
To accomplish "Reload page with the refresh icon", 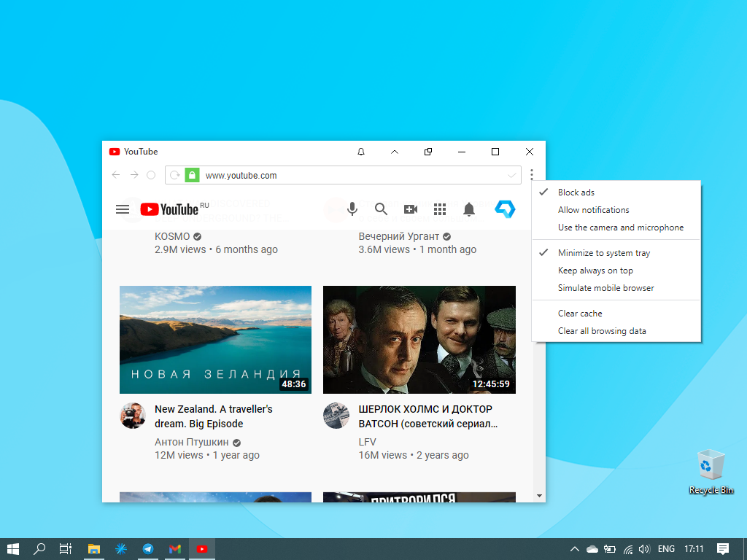I will click(175, 175).
